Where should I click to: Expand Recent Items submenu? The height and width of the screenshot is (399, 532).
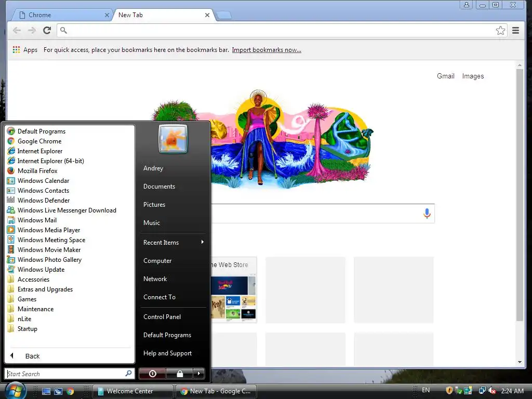pyautogui.click(x=173, y=242)
